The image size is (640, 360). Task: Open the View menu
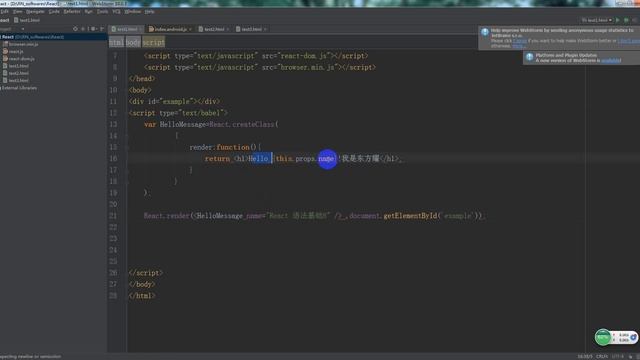(18, 12)
